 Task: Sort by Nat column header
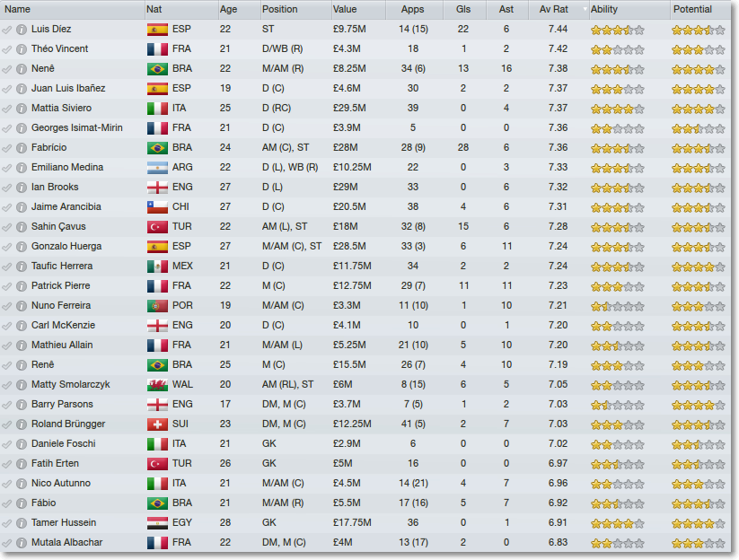tap(181, 9)
